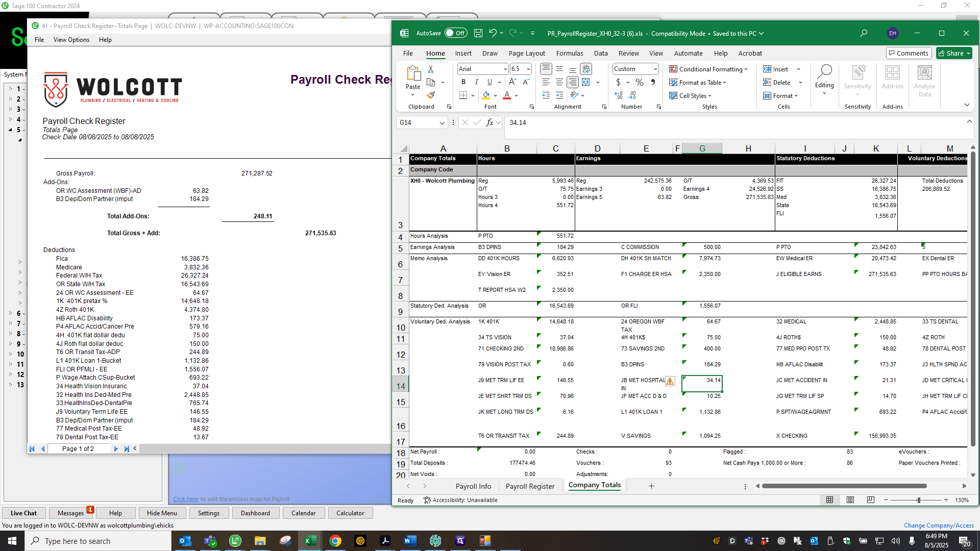Follow the 'Click here' process map link
This screenshot has height=551, width=980.
(185, 499)
